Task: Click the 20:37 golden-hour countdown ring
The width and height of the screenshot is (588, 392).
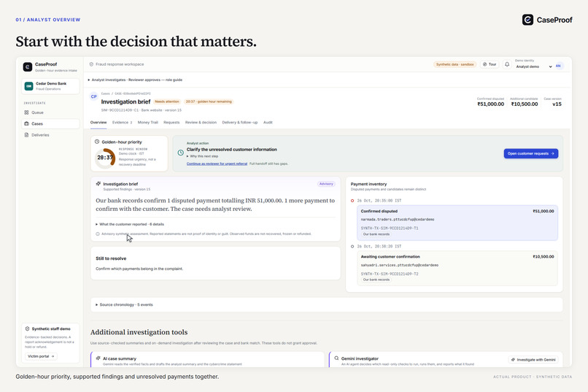Action: tap(104, 158)
